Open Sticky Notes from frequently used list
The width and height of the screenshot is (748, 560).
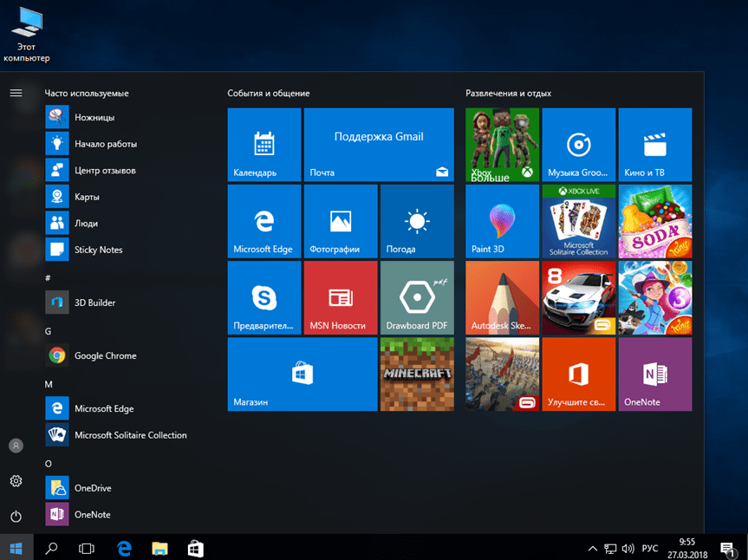click(98, 250)
